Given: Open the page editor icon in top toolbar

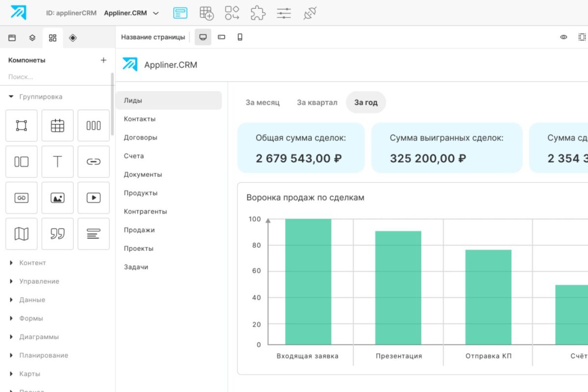Looking at the screenshot, I should 180,13.
